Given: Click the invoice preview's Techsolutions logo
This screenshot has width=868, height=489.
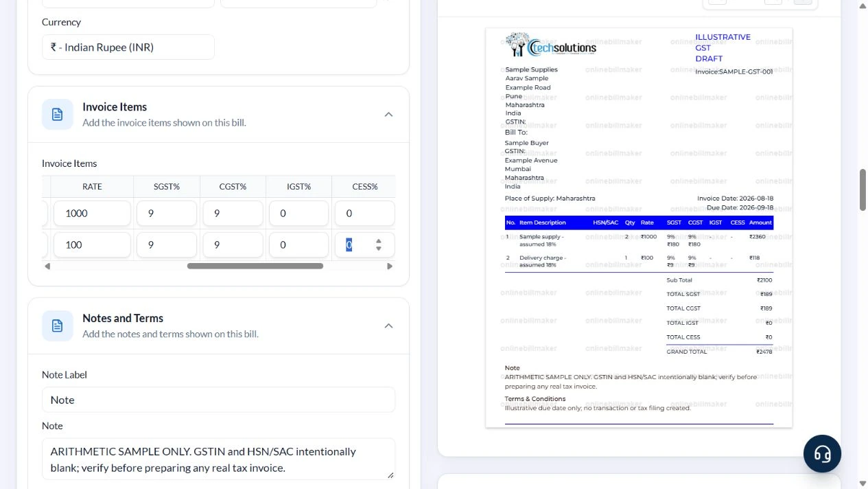Looking at the screenshot, I should [551, 45].
